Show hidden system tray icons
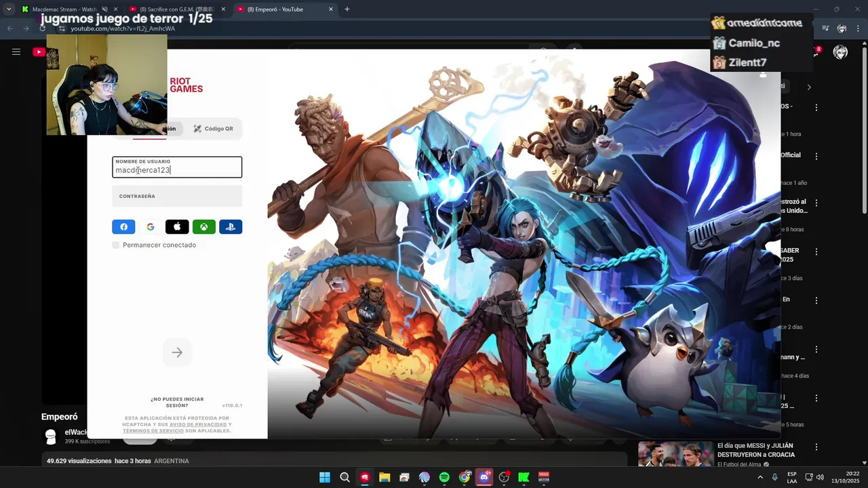Screen dimensions: 868x488 760,477
